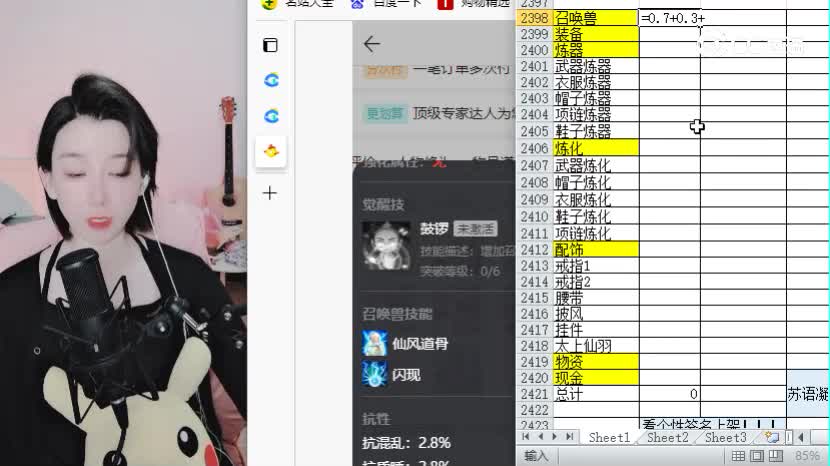The image size is (830, 466).
Task: Open the green 360 bookmark icon
Action: (x=269, y=4)
